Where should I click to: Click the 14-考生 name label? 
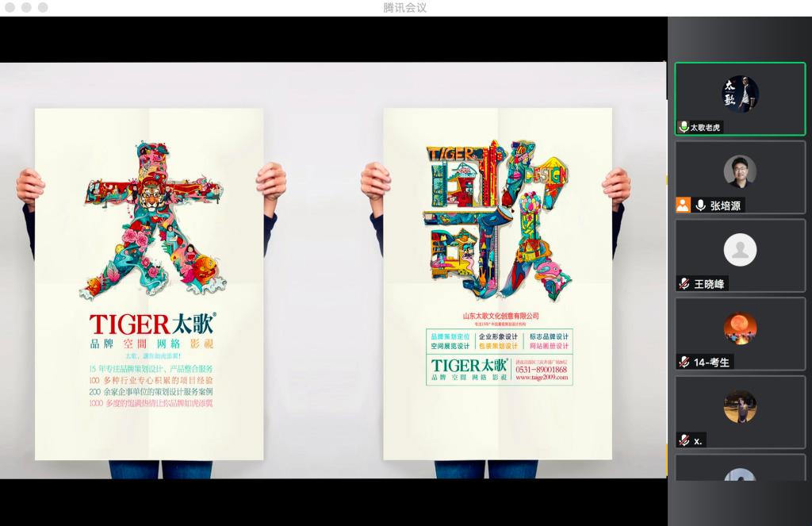point(711,362)
